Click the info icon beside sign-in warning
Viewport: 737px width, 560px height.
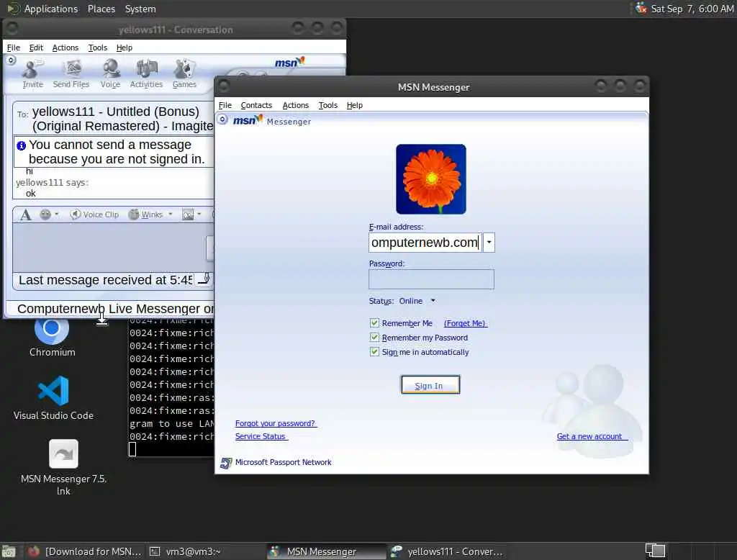pyautogui.click(x=21, y=146)
